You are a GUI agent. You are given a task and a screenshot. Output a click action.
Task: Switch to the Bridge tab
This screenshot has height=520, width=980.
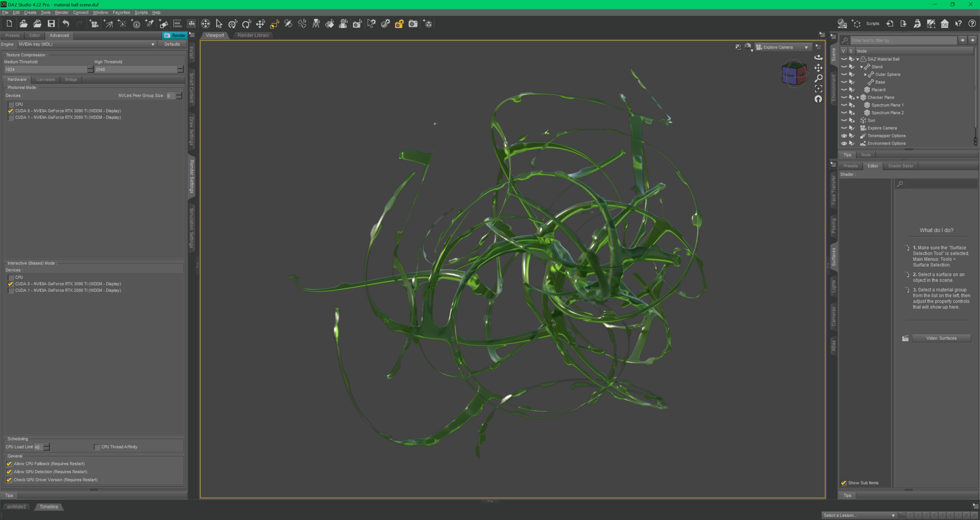(71, 80)
